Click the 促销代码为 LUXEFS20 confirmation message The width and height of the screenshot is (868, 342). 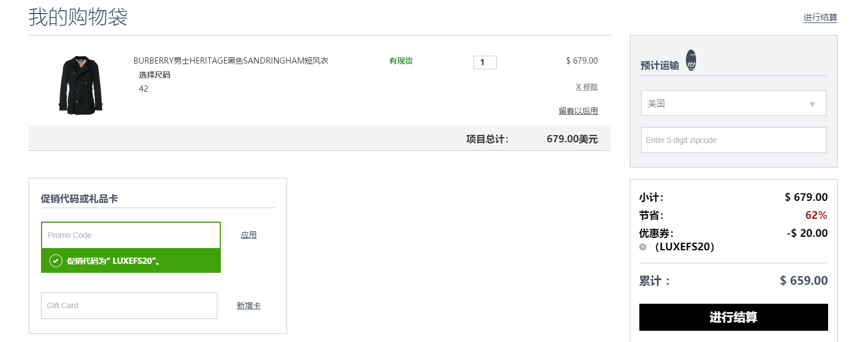click(x=113, y=261)
